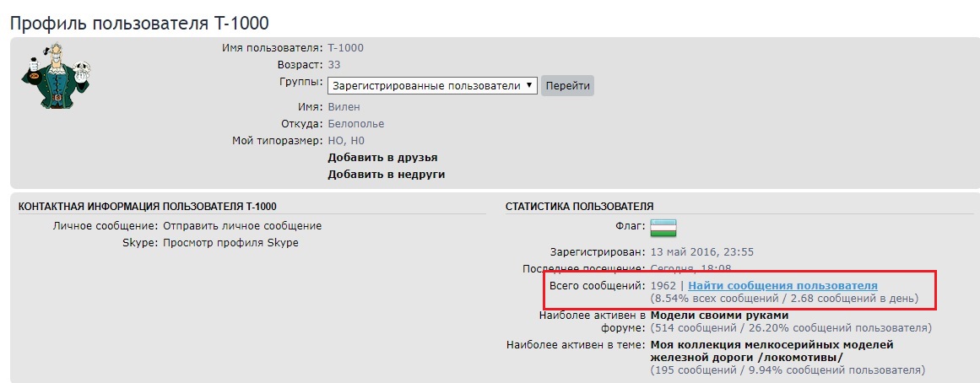Click the Добавить в недруги link
980x383 pixels.
(x=386, y=175)
